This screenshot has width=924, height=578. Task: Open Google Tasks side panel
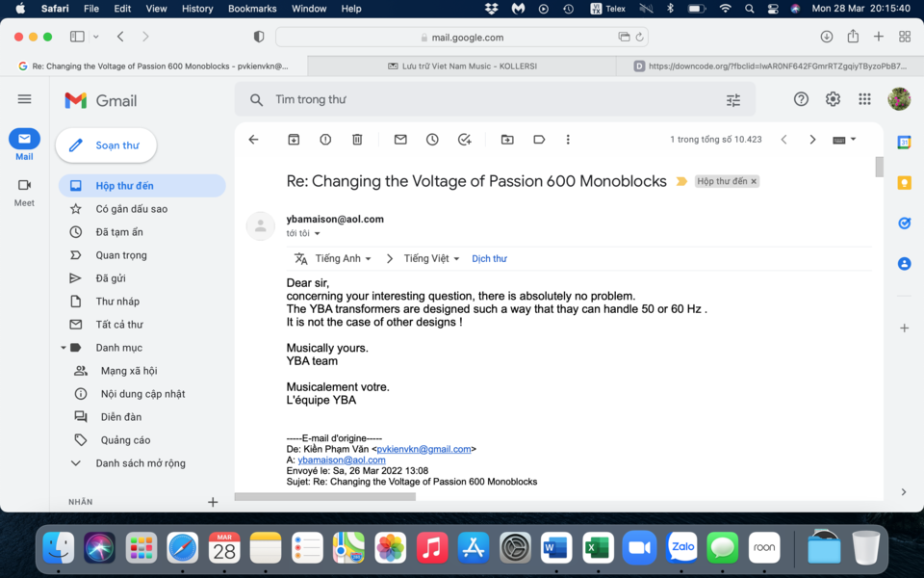pos(904,223)
